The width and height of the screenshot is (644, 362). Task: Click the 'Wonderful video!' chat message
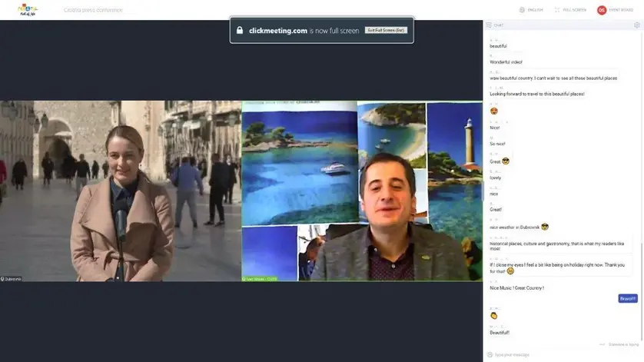pos(506,61)
